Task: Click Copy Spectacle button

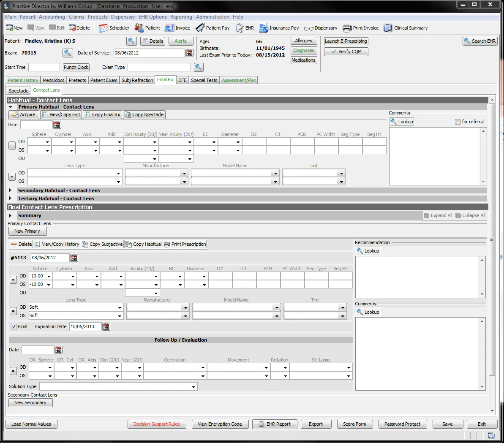Action: tap(144, 115)
